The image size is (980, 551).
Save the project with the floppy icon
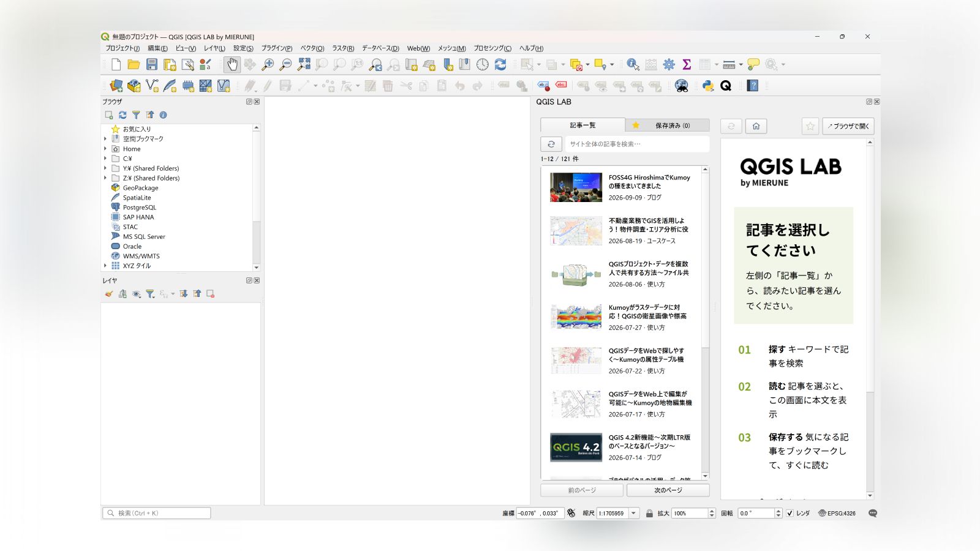coord(152,64)
